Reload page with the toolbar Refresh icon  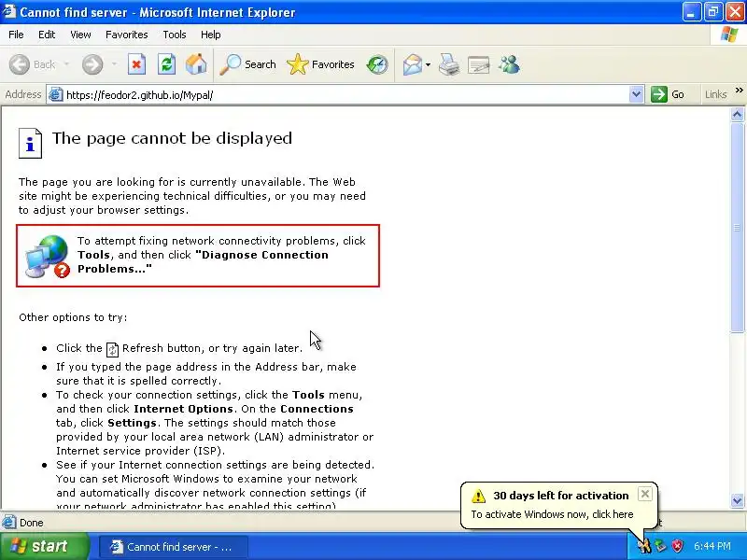coord(166,64)
